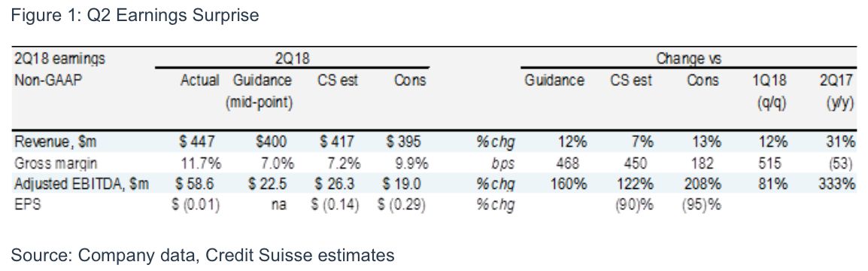Select the (95)% EPS change vs Cons
The image size is (868, 271).
703,205
